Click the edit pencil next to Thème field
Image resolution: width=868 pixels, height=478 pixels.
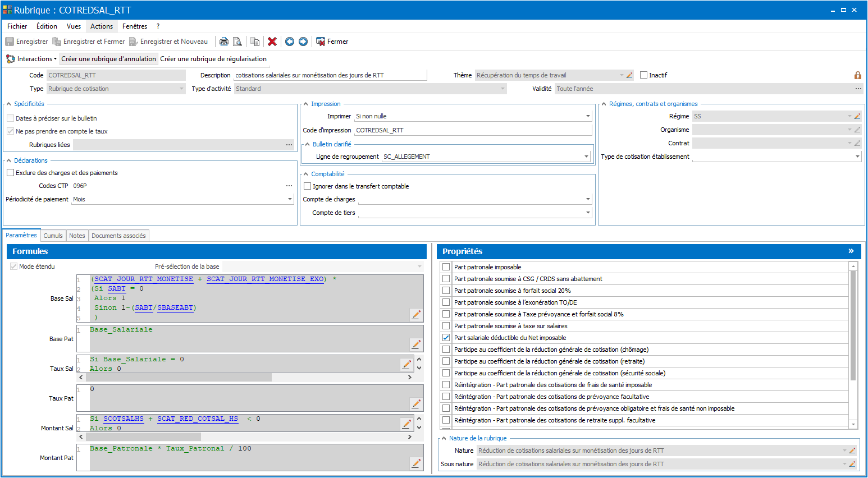tap(629, 75)
